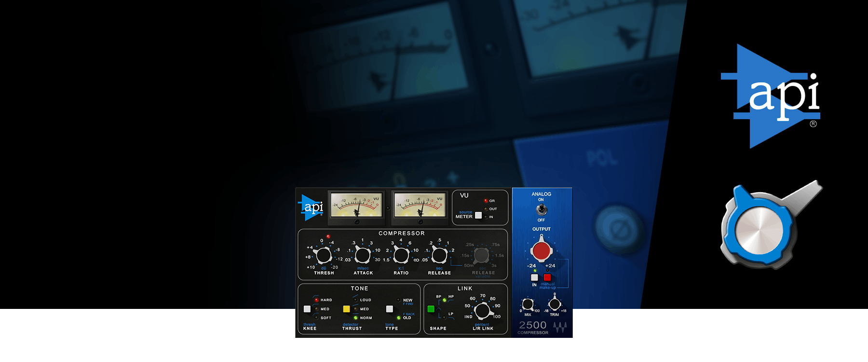Viewport: 868px width, 362px height.
Task: Click the TONE section title
Action: coord(360,288)
